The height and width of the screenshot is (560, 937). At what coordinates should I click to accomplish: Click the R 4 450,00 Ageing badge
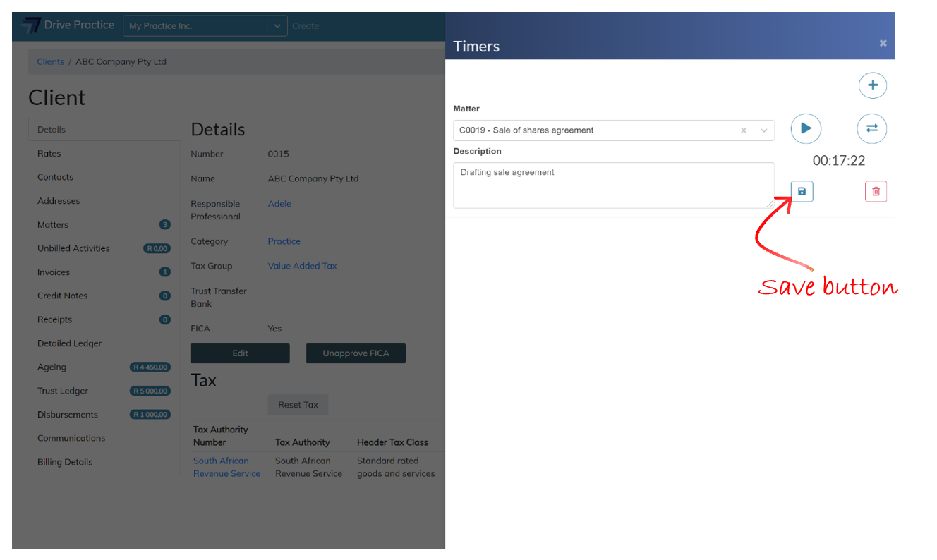pos(150,367)
